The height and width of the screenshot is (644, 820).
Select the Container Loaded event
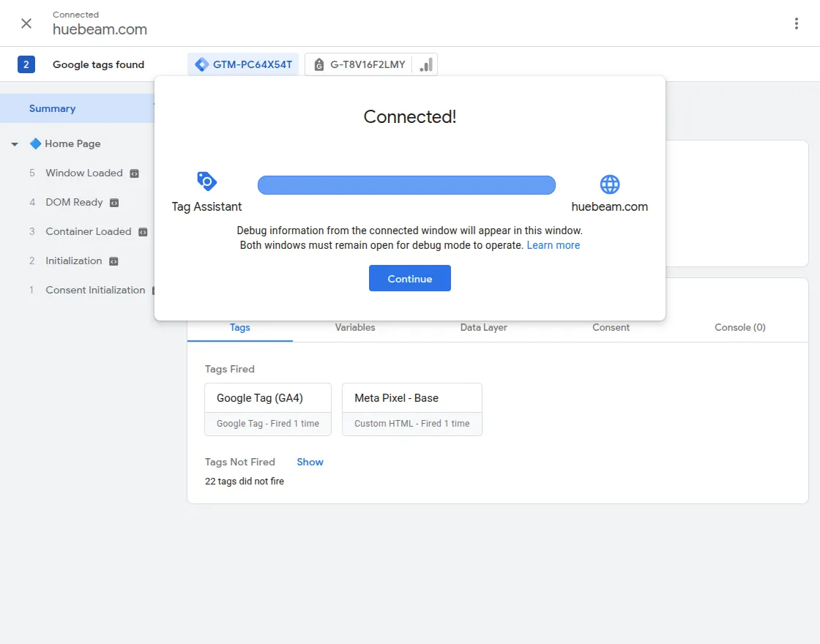[x=88, y=231]
